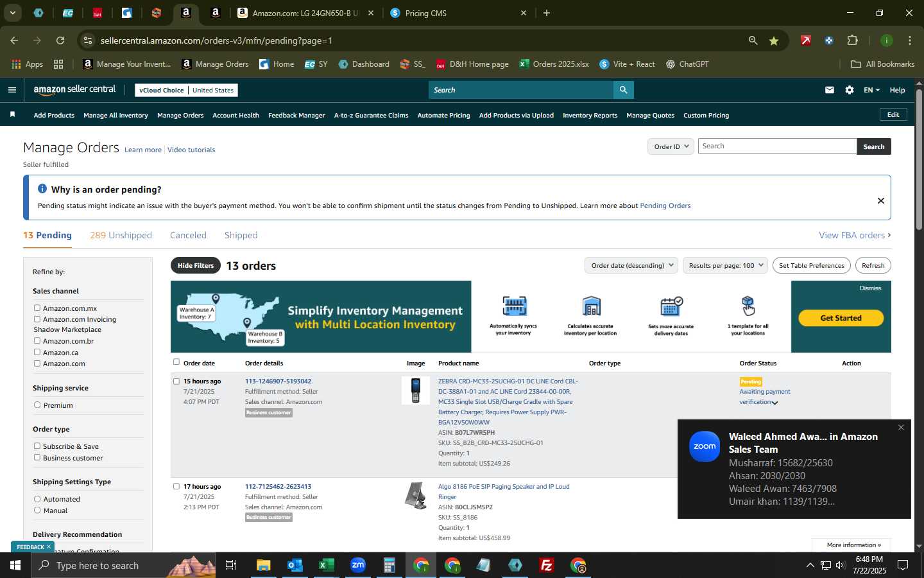Viewport: 924px width, 578px height.
Task: Open the EN language dropdown
Action: [x=871, y=90]
